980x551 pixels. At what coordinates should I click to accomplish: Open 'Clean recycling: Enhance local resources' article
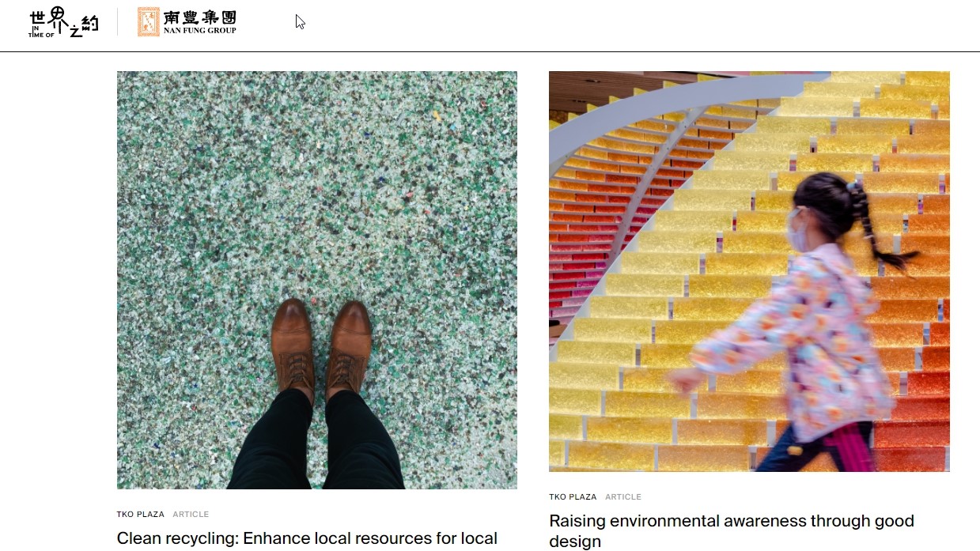point(307,539)
